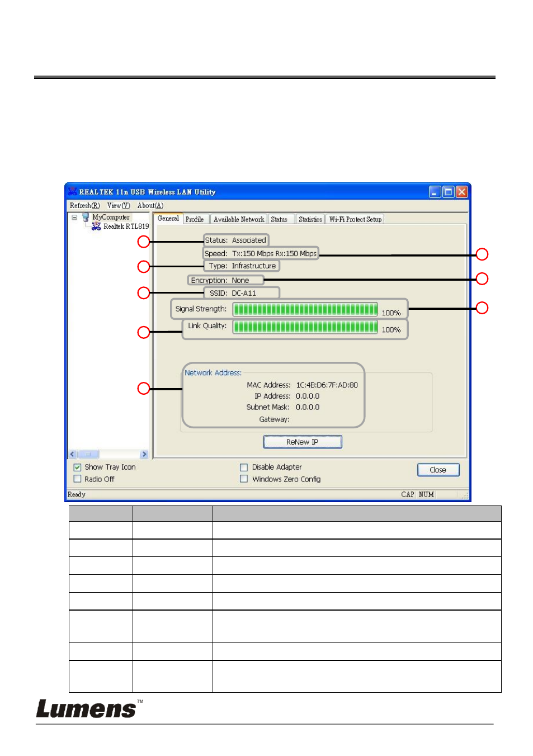The width and height of the screenshot is (533, 756).
Task: Click the Close button
Action: (x=438, y=470)
